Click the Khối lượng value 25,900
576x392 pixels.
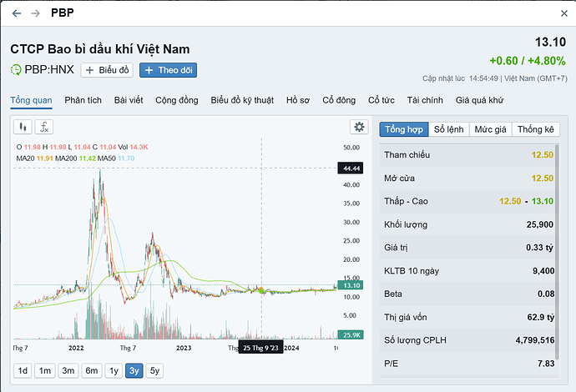point(539,224)
